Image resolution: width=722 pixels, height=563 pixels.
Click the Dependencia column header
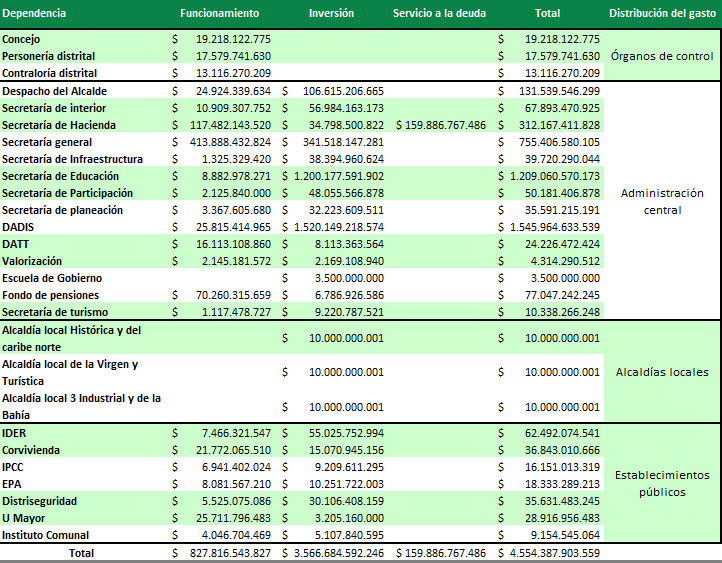coord(36,14)
